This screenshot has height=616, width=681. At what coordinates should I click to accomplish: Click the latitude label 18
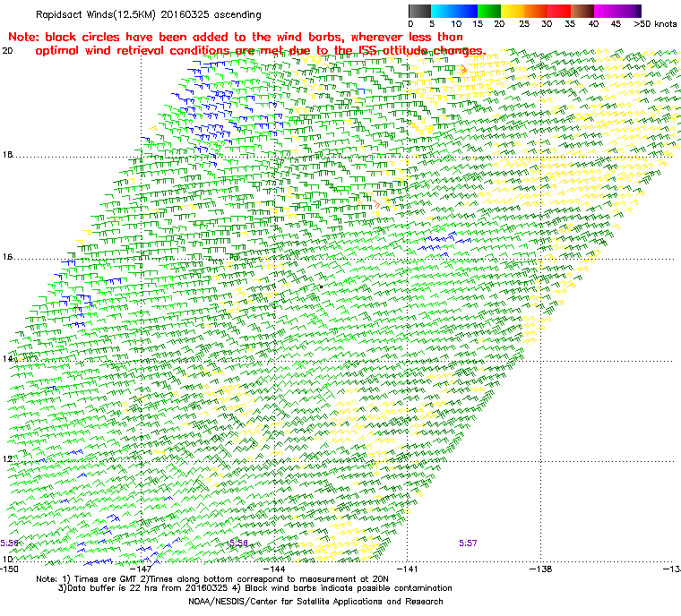point(7,155)
